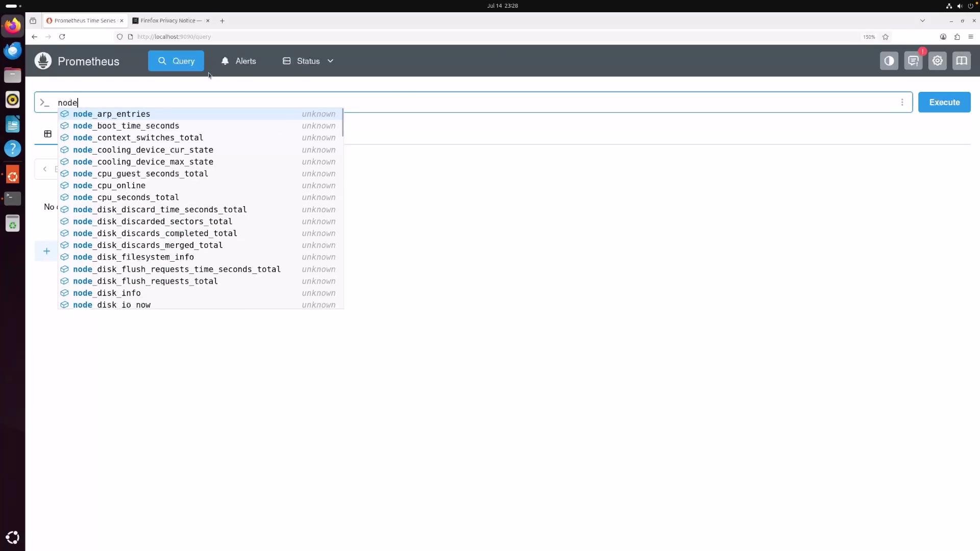Switch to Prometheus Time Series browser tab
This screenshot has height=551, width=980.
click(x=85, y=21)
